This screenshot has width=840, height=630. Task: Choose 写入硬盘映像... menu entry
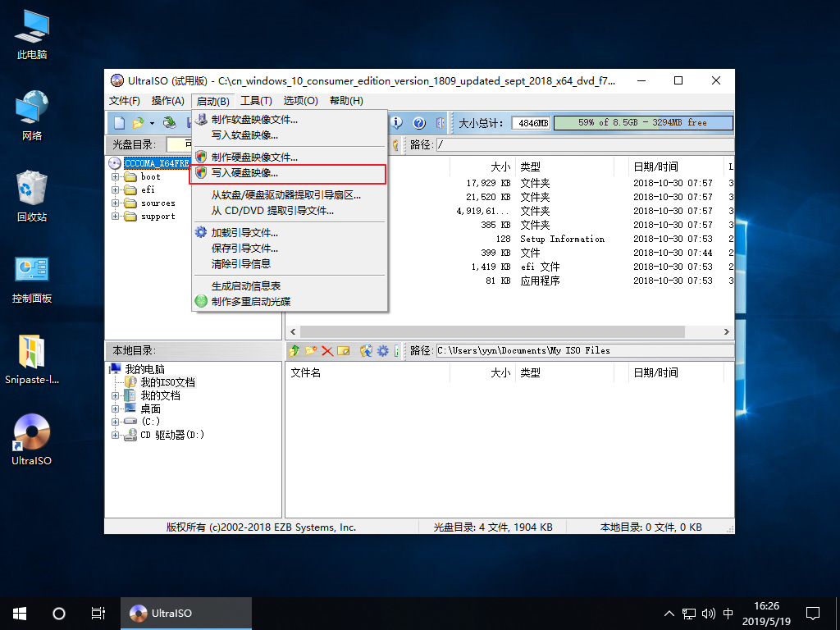(289, 173)
